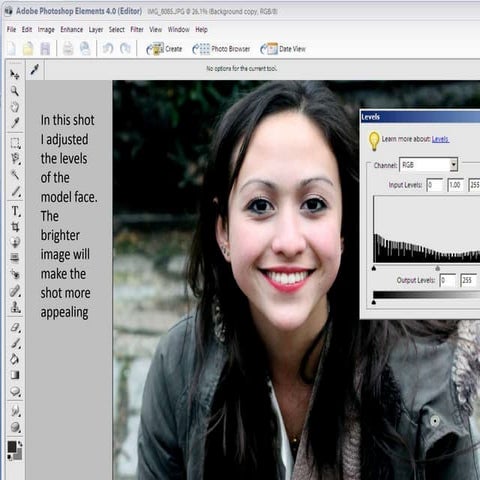The width and height of the screenshot is (480, 480).
Task: Select the Gradient tool
Action: tap(15, 375)
